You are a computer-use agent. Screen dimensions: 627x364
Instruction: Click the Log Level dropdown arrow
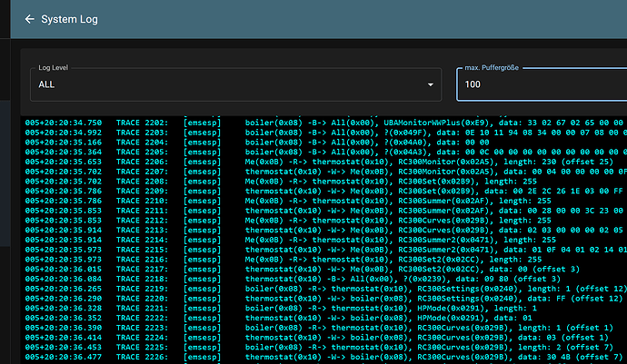pyautogui.click(x=430, y=84)
